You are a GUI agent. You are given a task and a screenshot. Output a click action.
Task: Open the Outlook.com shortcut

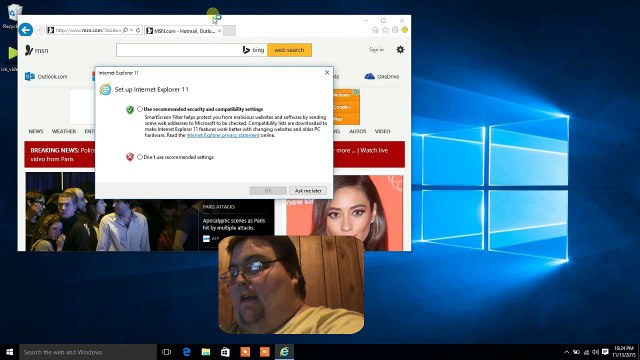pyautogui.click(x=46, y=76)
